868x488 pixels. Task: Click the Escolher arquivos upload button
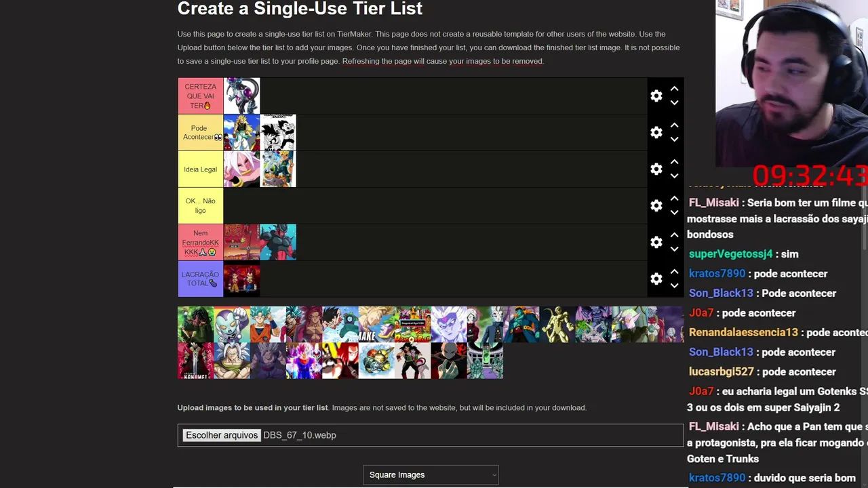click(222, 435)
